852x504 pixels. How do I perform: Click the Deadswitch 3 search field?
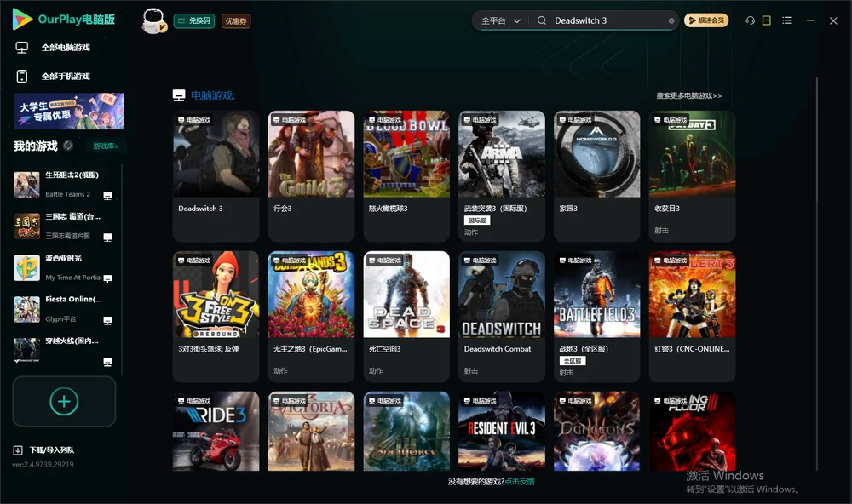click(608, 20)
